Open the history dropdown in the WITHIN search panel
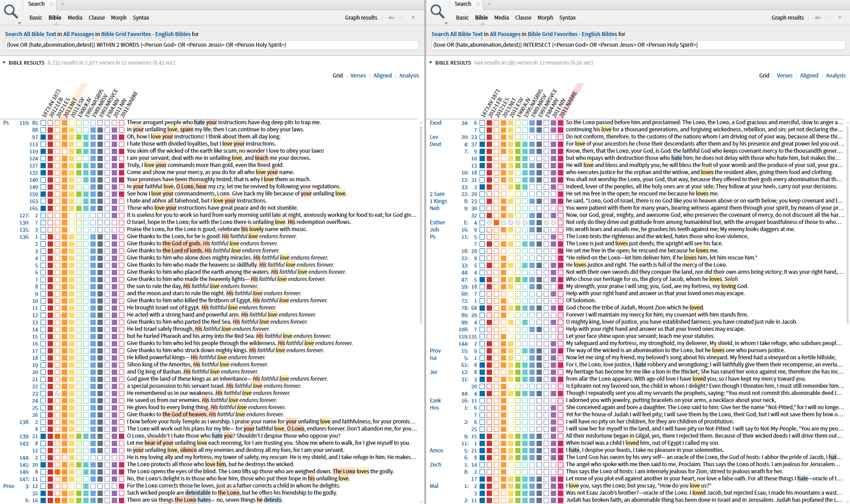Screen dimensions: 850x504 413,18
